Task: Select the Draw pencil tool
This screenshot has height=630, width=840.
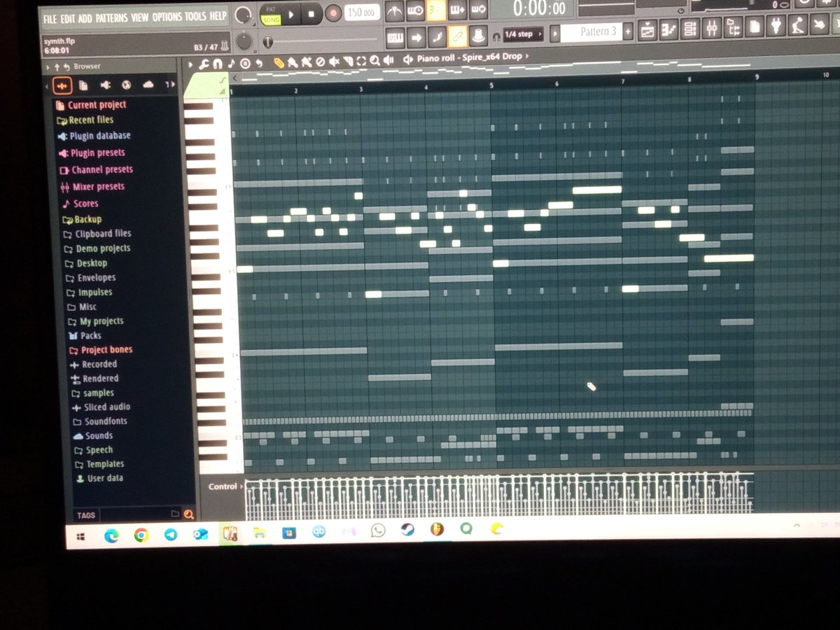Action: click(279, 63)
